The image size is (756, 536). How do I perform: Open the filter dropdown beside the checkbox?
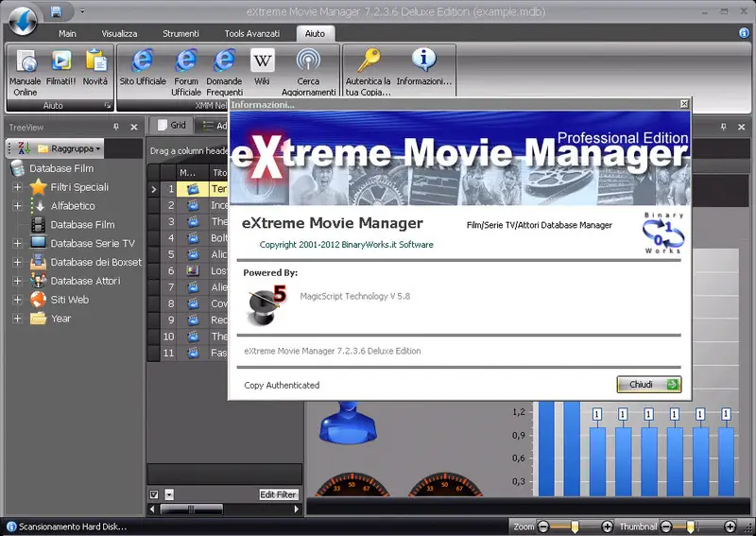coord(169,494)
